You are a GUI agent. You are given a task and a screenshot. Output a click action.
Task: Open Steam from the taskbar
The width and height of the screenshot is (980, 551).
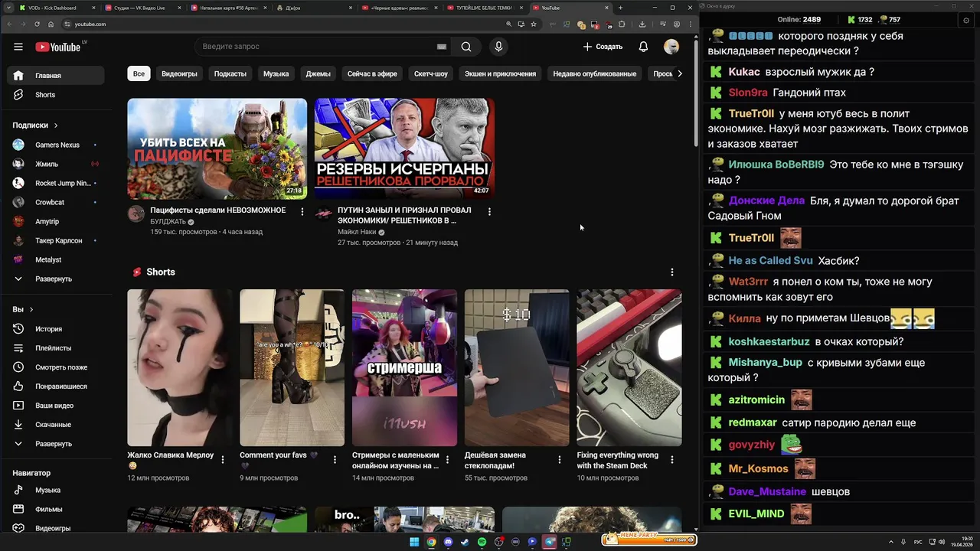point(465,542)
